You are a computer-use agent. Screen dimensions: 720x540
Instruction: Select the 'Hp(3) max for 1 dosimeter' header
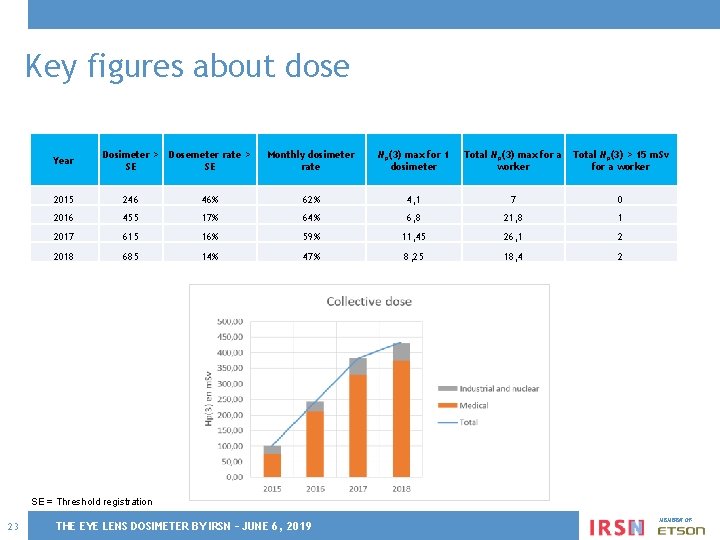coord(414,160)
